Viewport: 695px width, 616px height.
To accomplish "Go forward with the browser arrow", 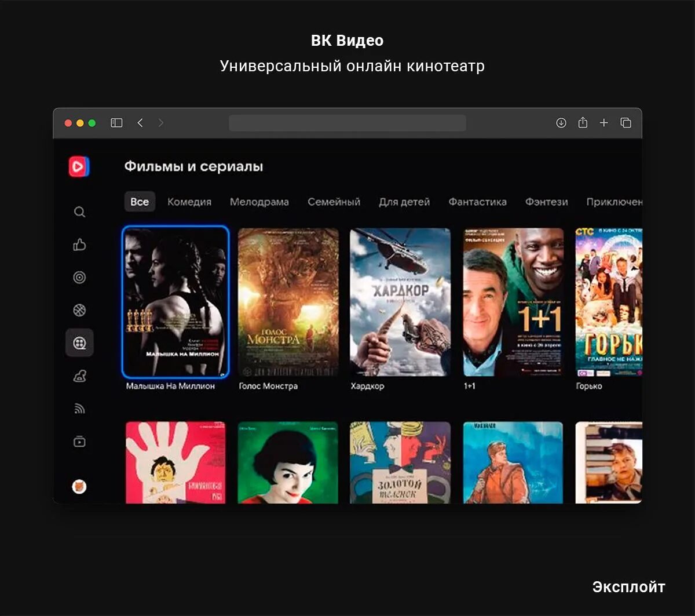I will [161, 123].
